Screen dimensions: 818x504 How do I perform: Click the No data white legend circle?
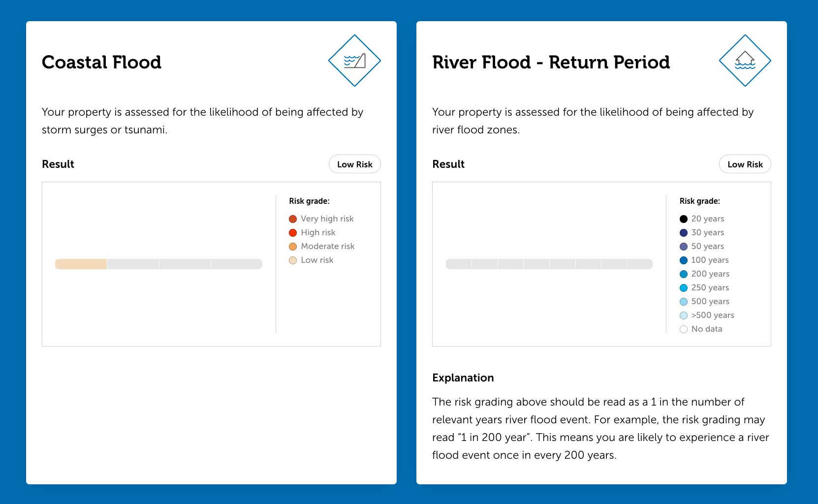point(683,329)
